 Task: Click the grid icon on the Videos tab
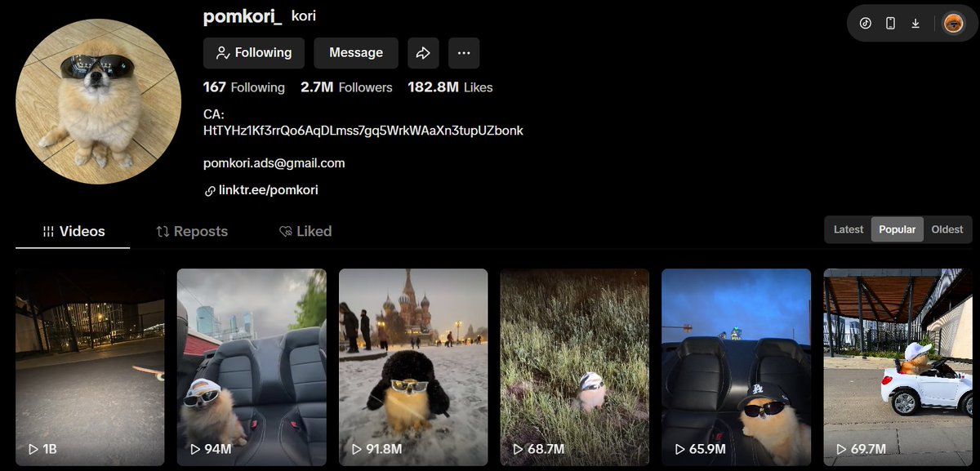click(47, 231)
